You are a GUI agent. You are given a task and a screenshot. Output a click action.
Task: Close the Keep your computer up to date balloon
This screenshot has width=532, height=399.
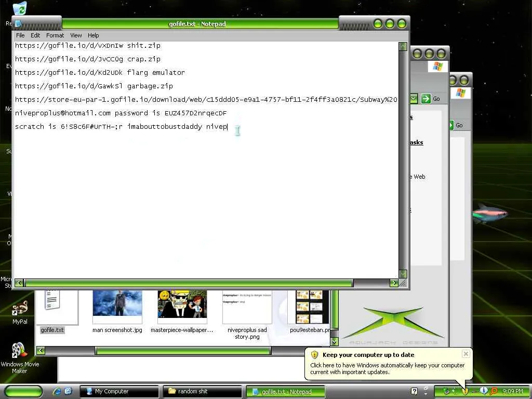[x=466, y=354]
